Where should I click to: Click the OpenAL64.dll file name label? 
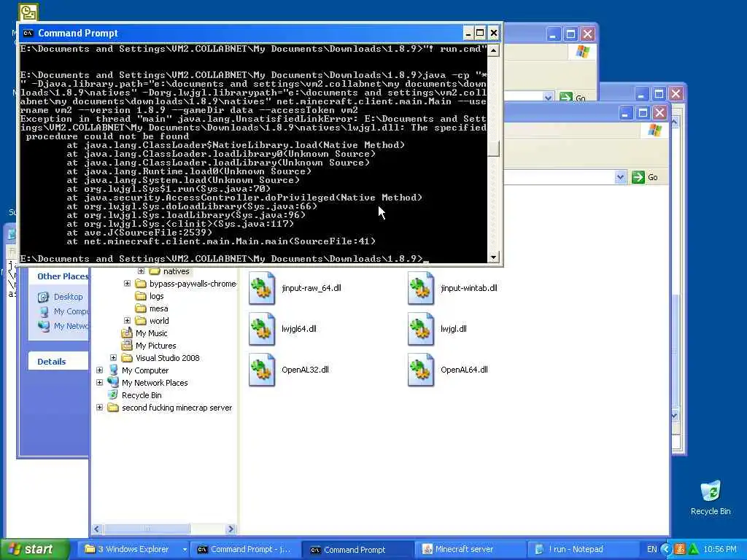coord(464,370)
